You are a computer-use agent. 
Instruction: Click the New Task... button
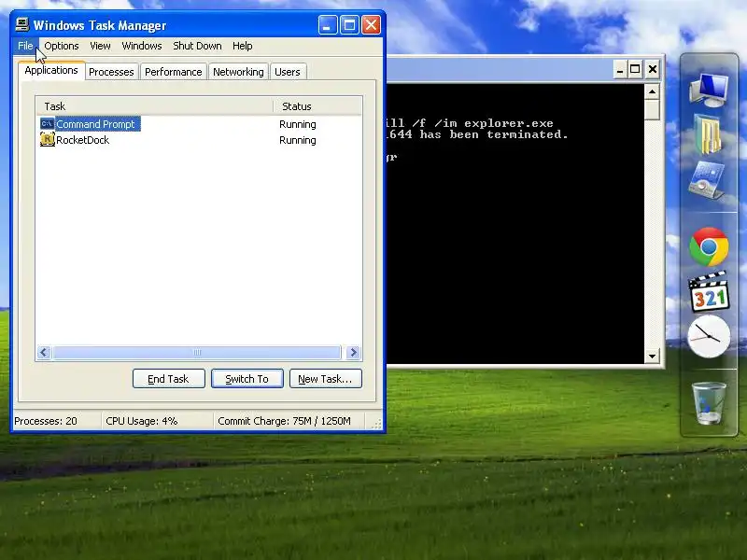tap(325, 379)
